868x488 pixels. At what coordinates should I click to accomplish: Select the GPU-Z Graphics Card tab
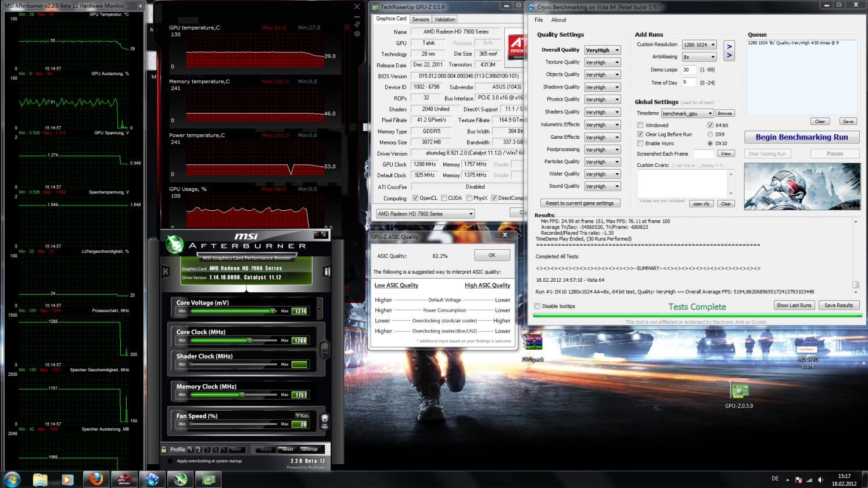[391, 19]
